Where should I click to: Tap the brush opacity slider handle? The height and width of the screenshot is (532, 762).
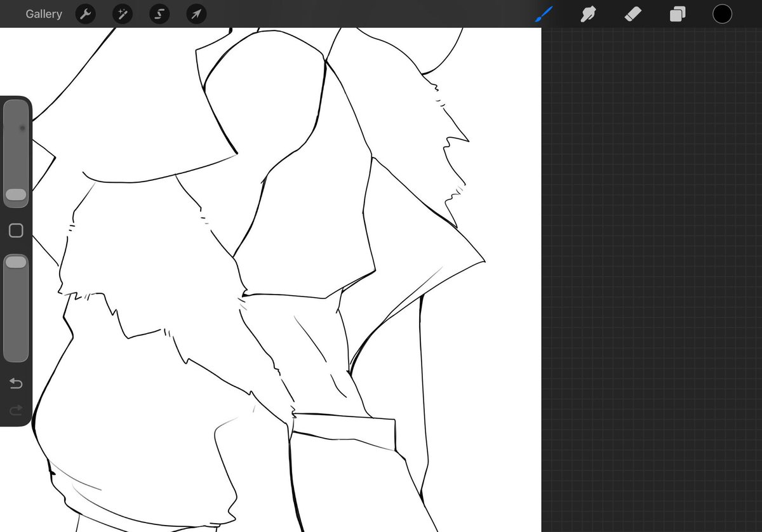(x=16, y=261)
